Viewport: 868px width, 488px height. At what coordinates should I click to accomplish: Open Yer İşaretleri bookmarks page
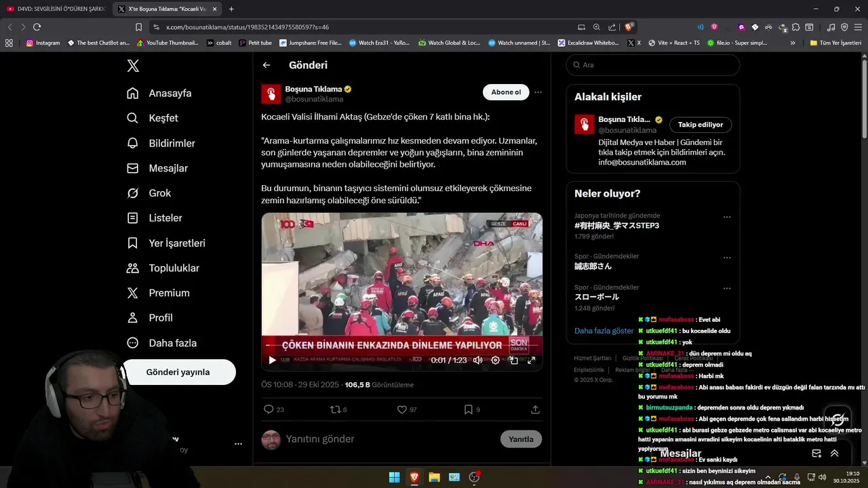click(x=166, y=243)
